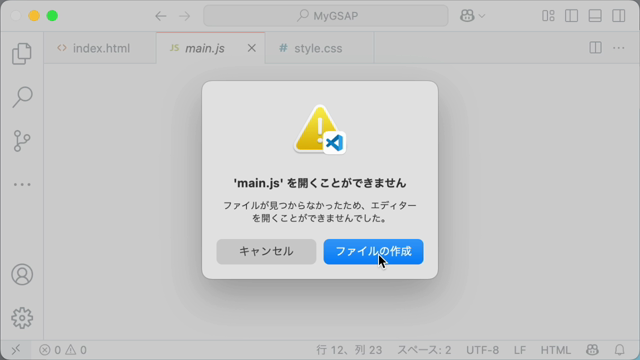Screen dimensions: 640x360
Task: Open the Manage gear icon
Action: pyautogui.click(x=22, y=318)
